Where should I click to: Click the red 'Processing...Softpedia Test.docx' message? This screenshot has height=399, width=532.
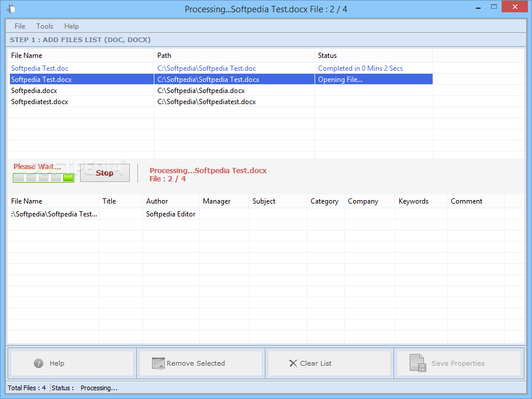pos(208,170)
